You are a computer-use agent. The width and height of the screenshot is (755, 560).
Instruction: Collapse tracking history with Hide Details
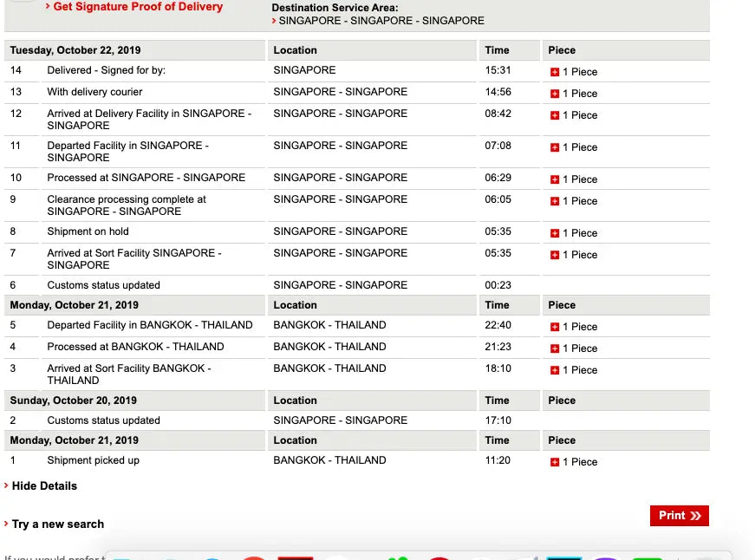click(x=44, y=485)
